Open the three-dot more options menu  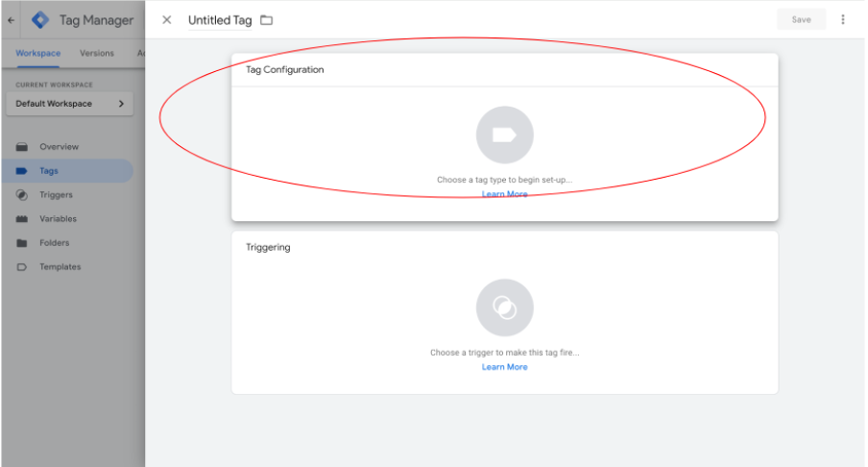842,19
